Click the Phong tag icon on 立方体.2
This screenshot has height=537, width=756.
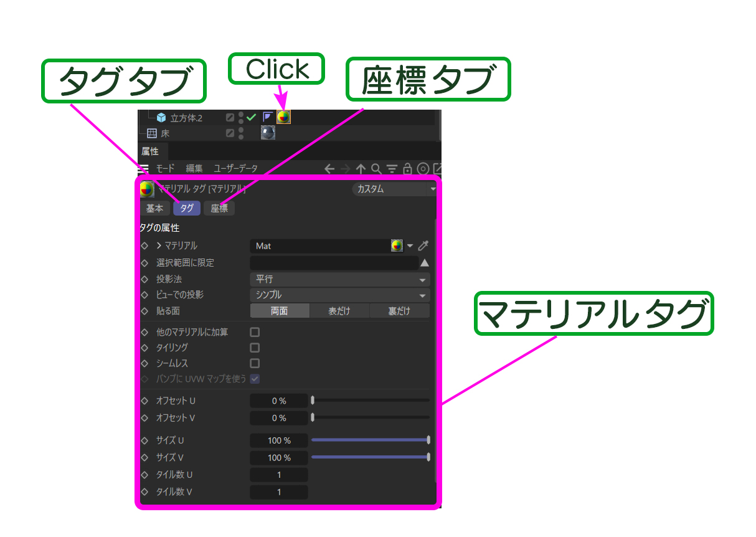click(267, 116)
